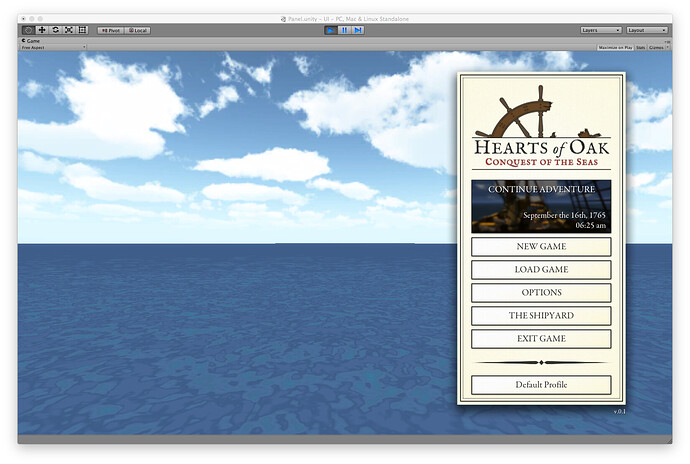The image size is (690, 464).
Task: Open the Free Aspect dropdown
Action: pos(53,47)
